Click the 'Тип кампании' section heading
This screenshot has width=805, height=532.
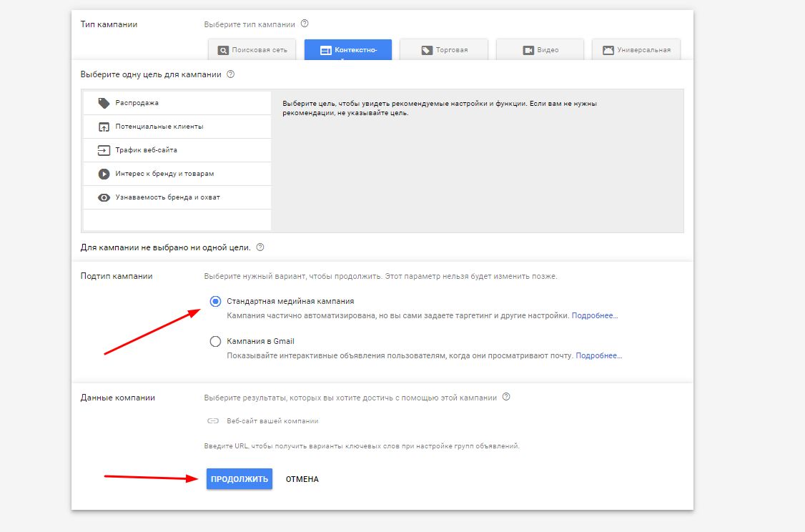click(109, 24)
